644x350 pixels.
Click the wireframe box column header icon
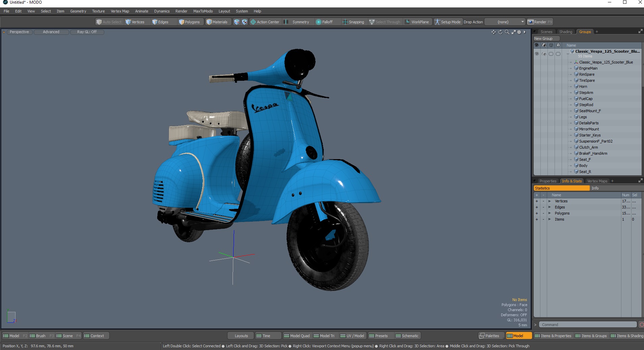pyautogui.click(x=551, y=45)
